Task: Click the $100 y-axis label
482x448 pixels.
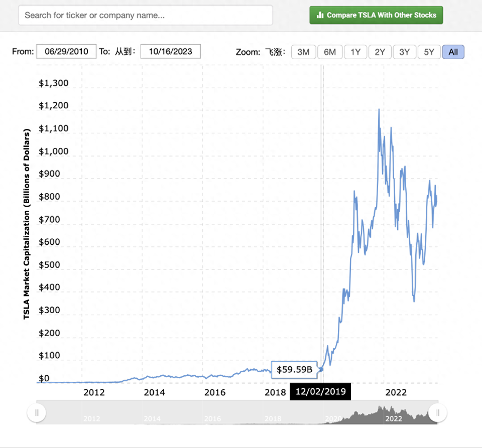Action: click(x=49, y=356)
